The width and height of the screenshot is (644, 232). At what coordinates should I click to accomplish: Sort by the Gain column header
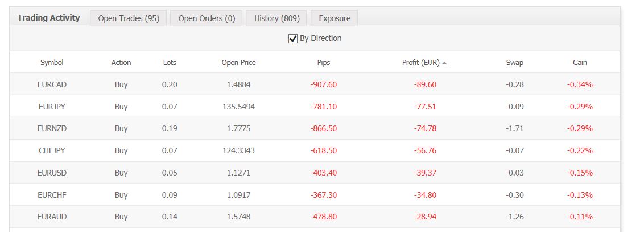580,63
